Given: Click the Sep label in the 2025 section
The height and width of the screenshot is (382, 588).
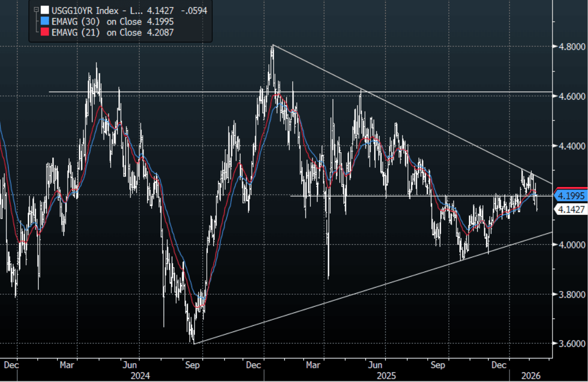Looking at the screenshot, I should click(437, 365).
